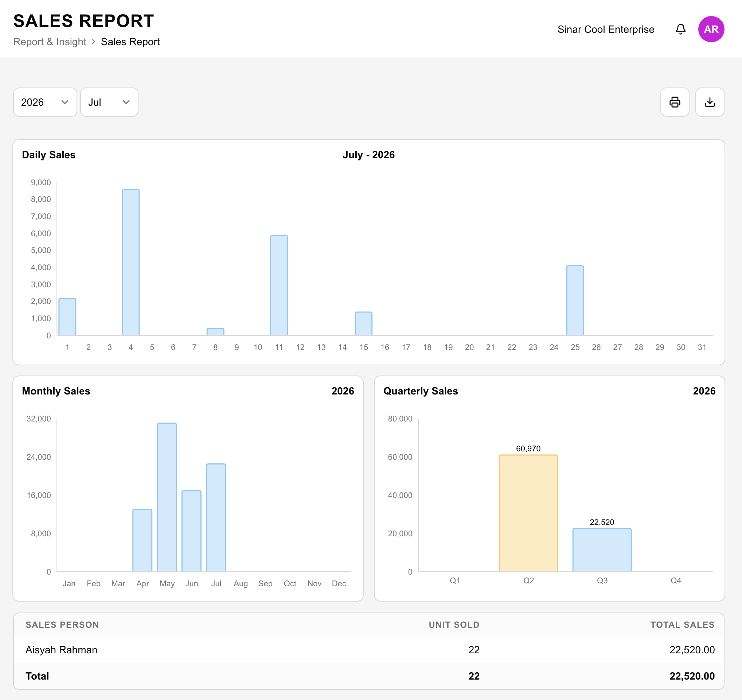Screen dimensions: 742x700
Task: Click the Dec month axis label
Action: (339, 583)
